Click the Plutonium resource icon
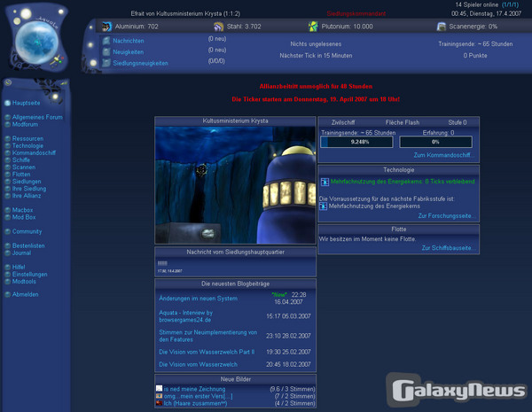The image size is (532, 412). 313,27
